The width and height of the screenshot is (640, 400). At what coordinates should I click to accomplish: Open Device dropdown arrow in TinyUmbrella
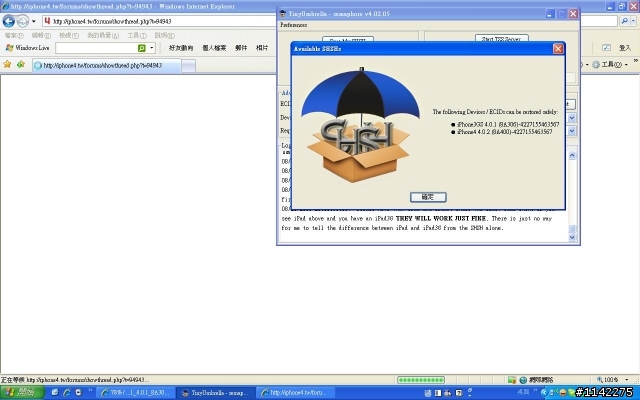(571, 118)
